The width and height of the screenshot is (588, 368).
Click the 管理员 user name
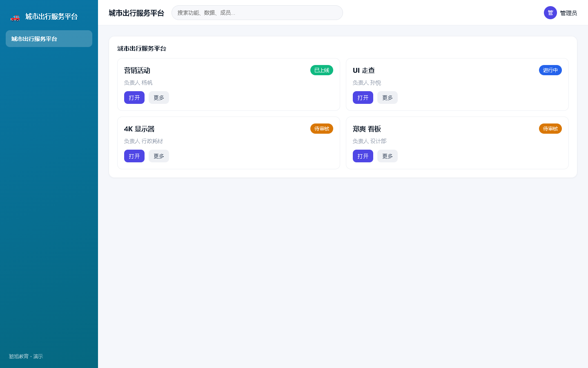[x=568, y=13]
